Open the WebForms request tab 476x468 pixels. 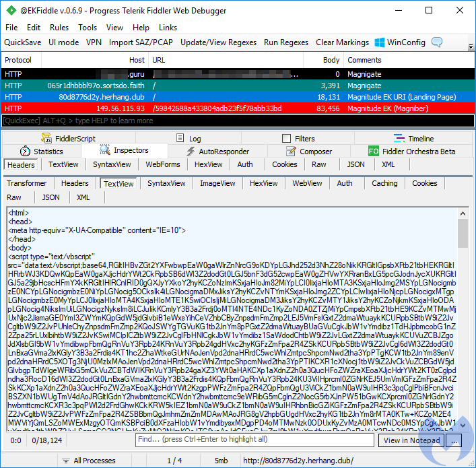pos(163,164)
